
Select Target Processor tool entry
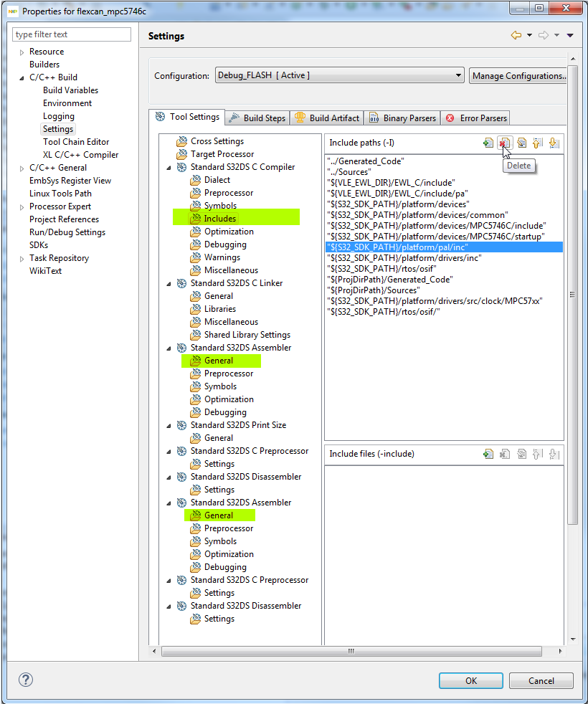point(222,154)
